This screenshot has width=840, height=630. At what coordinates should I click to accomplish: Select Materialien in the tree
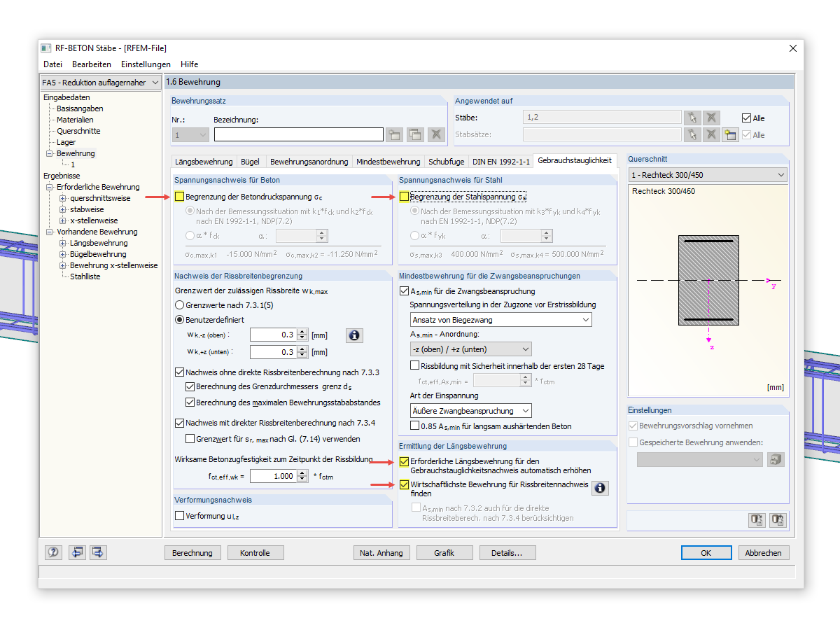[75, 120]
